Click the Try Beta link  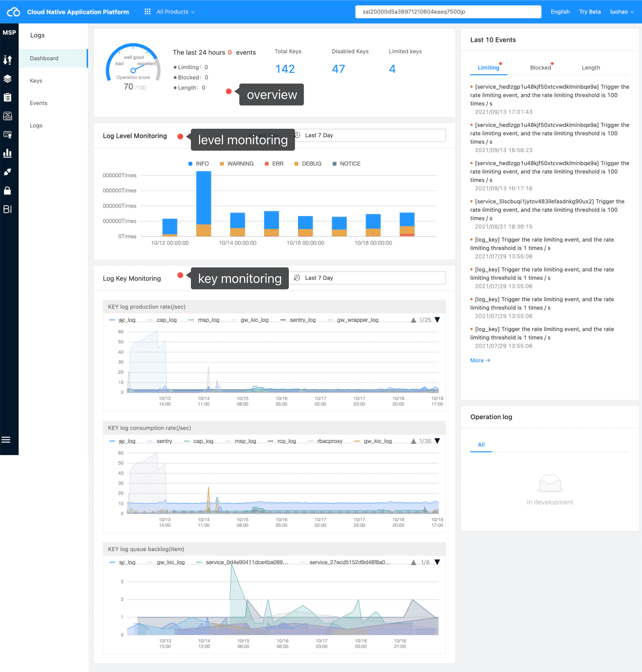(590, 12)
